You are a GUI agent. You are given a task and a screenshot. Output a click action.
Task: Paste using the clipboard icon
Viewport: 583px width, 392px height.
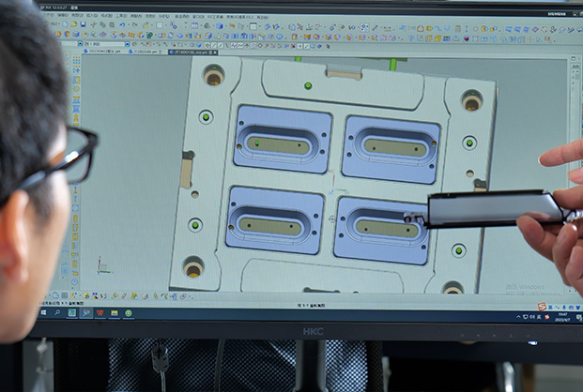coord(112,24)
